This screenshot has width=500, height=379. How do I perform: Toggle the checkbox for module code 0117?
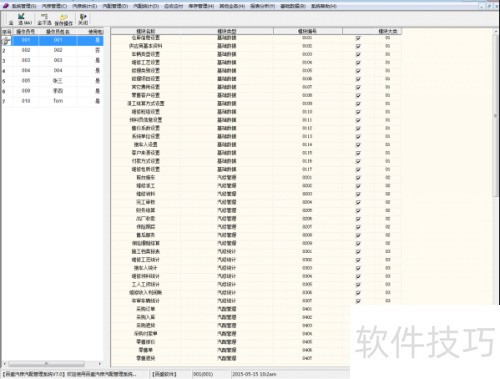coord(358,170)
